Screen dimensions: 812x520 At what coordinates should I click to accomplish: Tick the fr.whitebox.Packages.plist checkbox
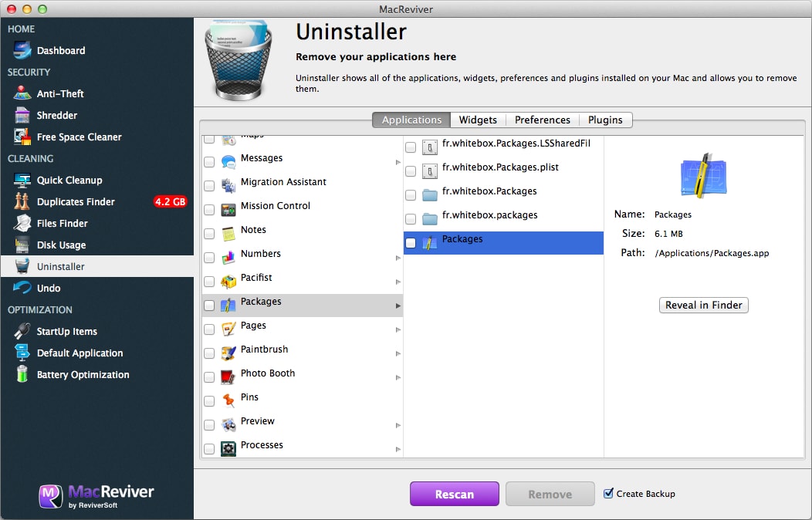[411, 171]
